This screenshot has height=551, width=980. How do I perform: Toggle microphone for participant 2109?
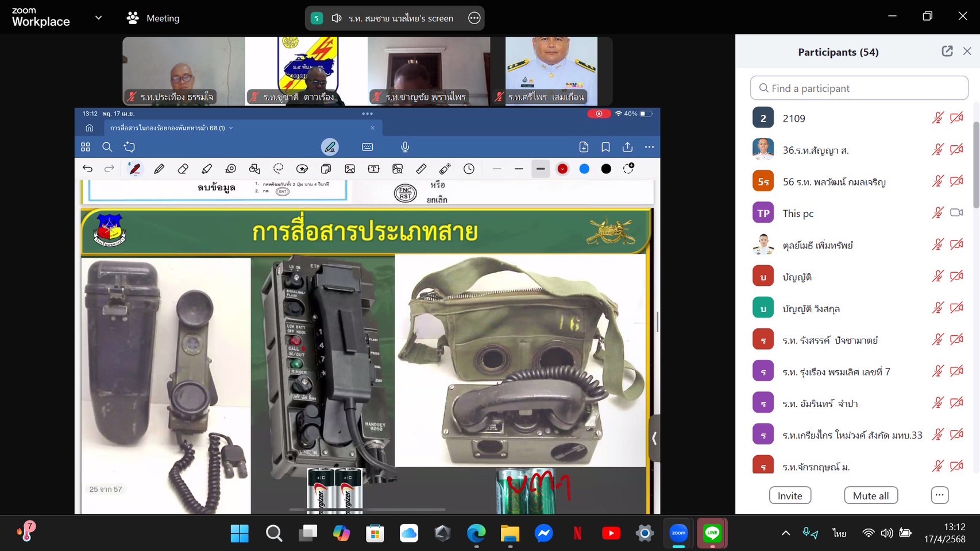point(937,118)
